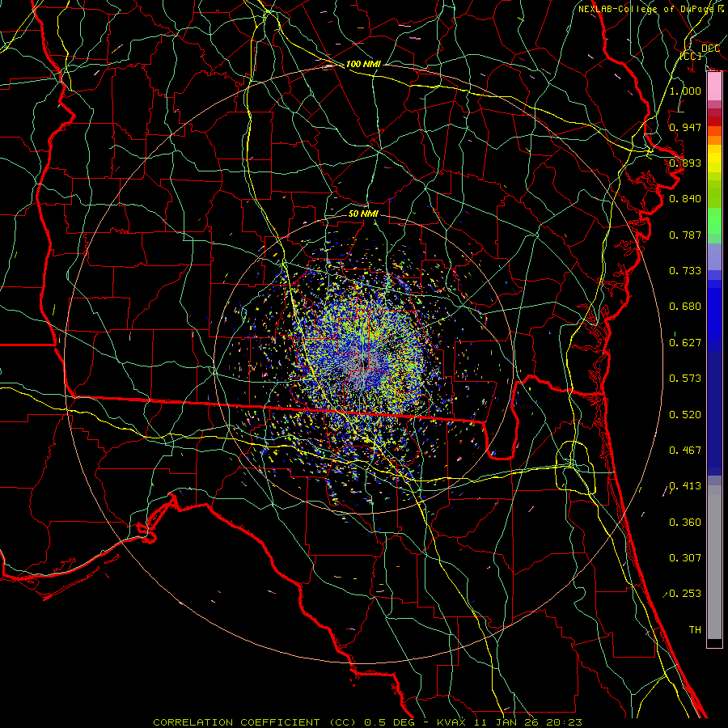The height and width of the screenshot is (728, 728).
Task: Click the 0.733 legend value
Action: click(x=685, y=271)
